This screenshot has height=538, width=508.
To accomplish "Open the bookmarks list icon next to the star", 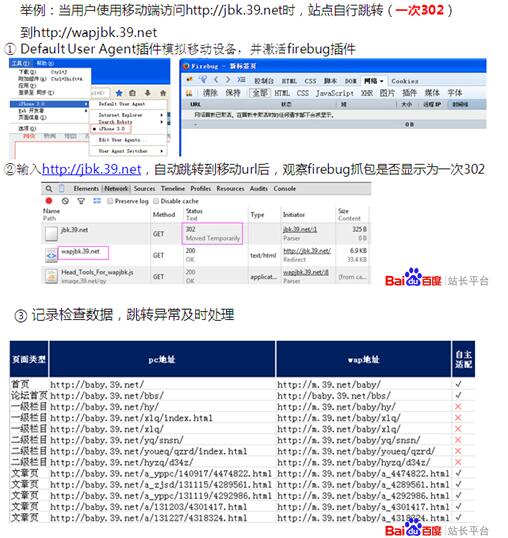I will [x=133, y=93].
